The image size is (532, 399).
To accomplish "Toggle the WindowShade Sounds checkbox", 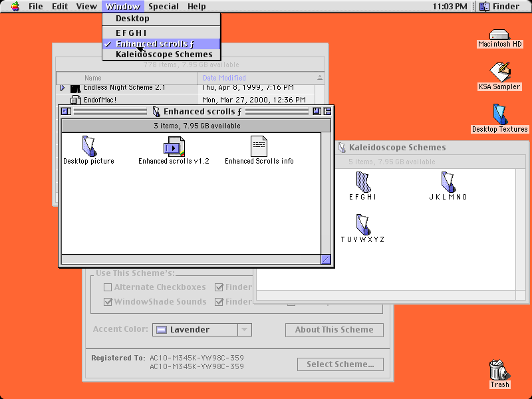I will tap(108, 302).
